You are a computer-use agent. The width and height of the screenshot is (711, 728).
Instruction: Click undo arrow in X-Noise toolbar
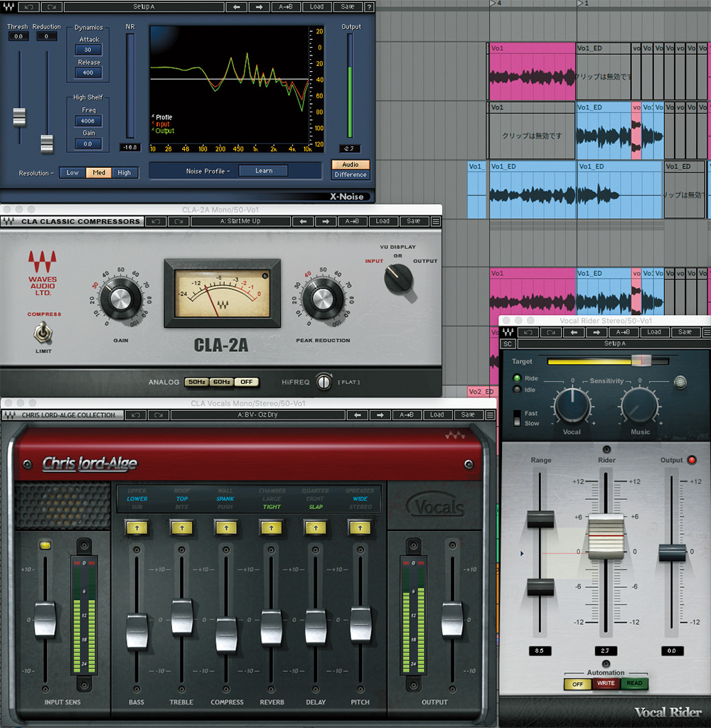click(28, 7)
